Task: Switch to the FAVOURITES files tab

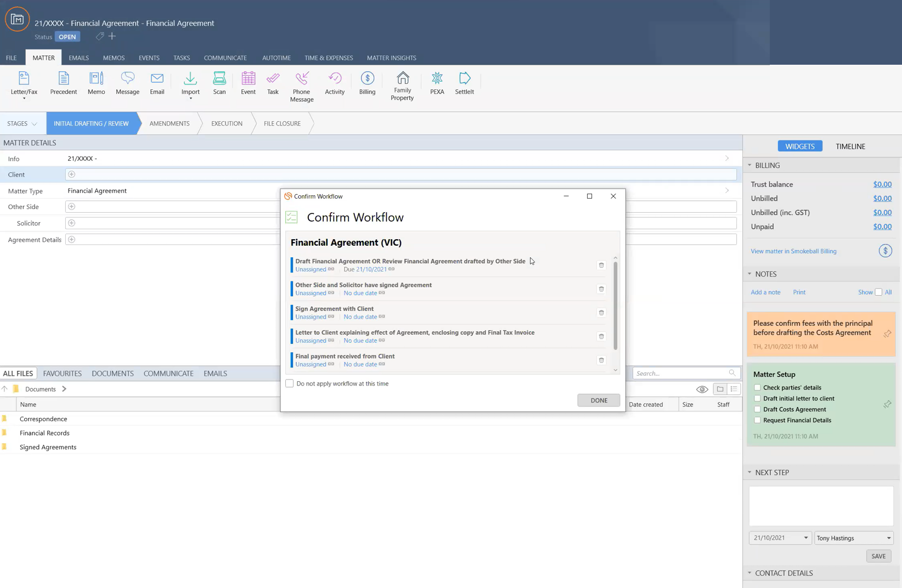Action: [63, 374]
